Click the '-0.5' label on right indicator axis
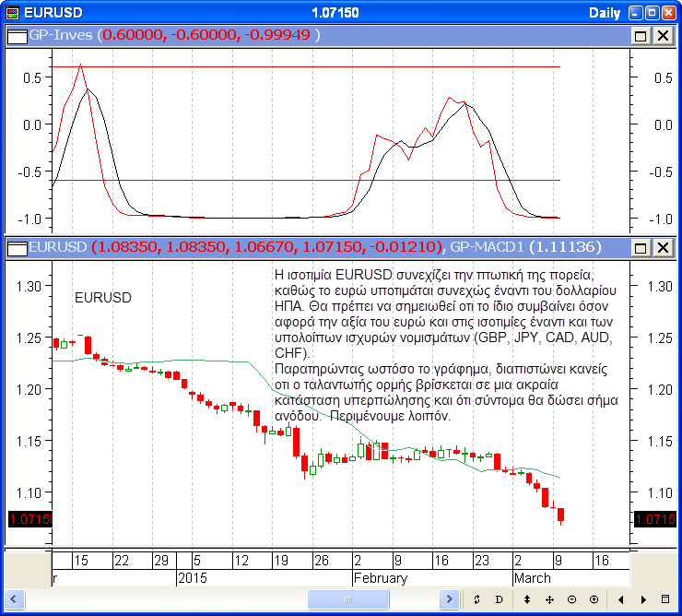The height and width of the screenshot is (616, 682). 661,172
